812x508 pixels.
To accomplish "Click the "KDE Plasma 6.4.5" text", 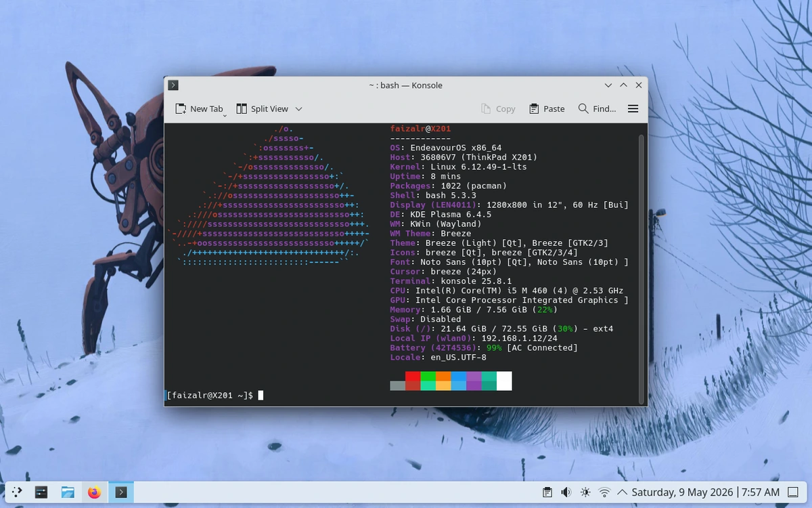I will tap(451, 214).
